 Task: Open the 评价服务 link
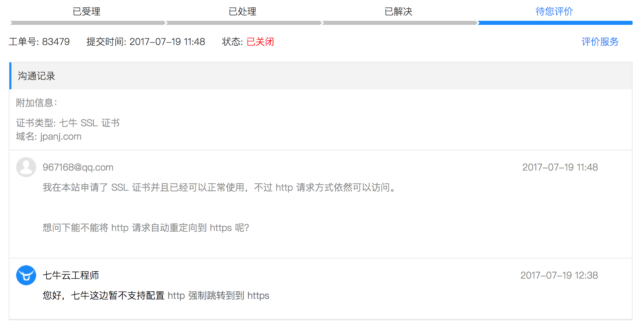pyautogui.click(x=600, y=42)
